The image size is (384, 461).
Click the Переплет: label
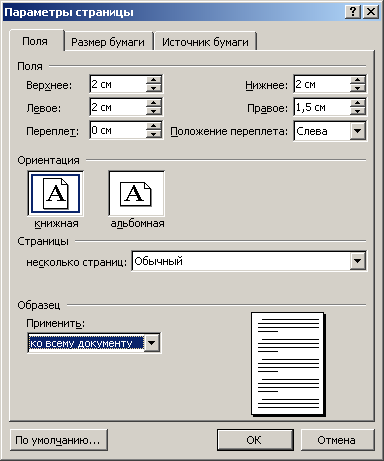coord(52,131)
